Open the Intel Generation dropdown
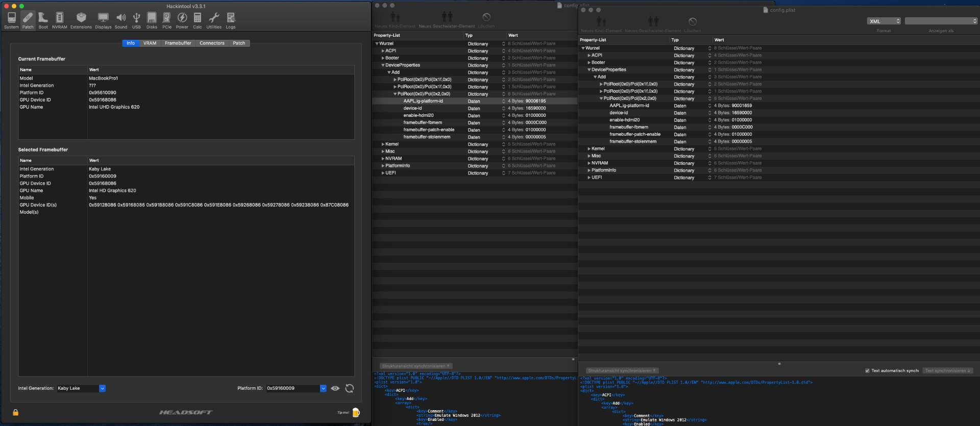The width and height of the screenshot is (980, 426). click(102, 388)
